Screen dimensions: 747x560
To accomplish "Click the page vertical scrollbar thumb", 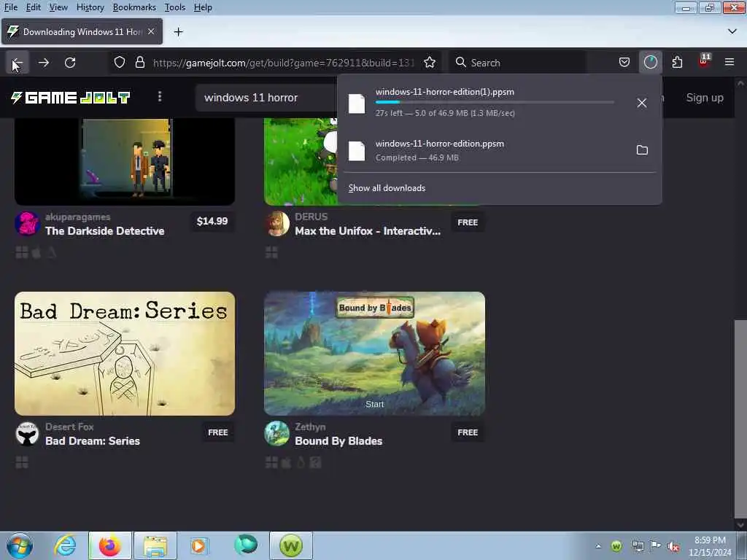I will point(740,419).
